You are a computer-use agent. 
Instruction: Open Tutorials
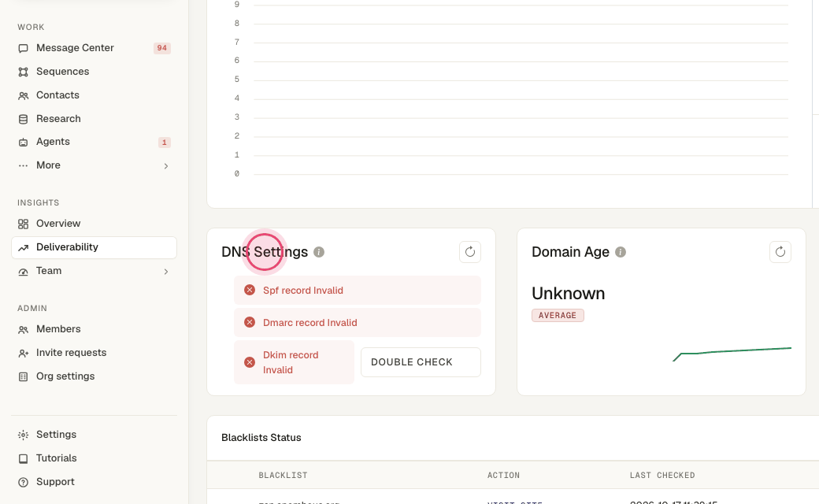tap(94, 458)
